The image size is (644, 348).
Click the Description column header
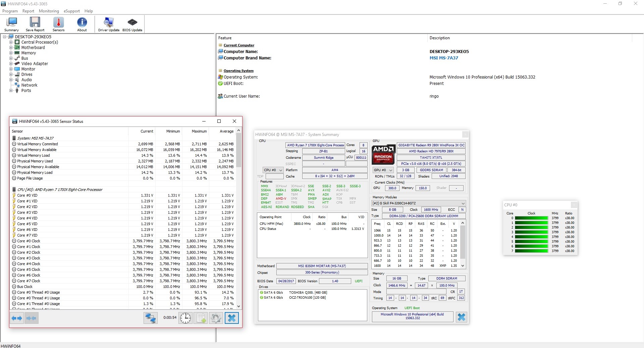coord(530,38)
